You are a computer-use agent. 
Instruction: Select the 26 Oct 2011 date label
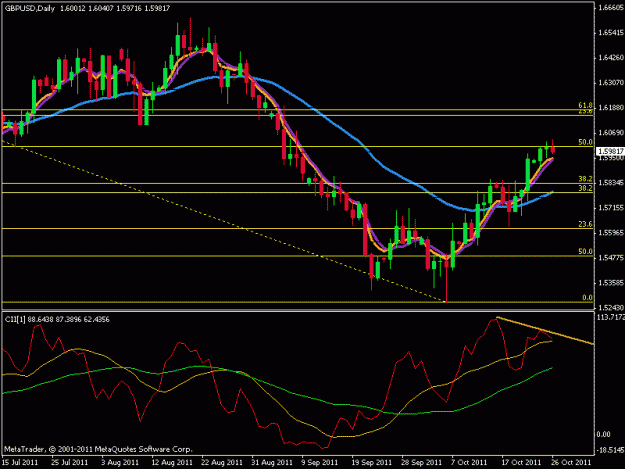pos(571,462)
